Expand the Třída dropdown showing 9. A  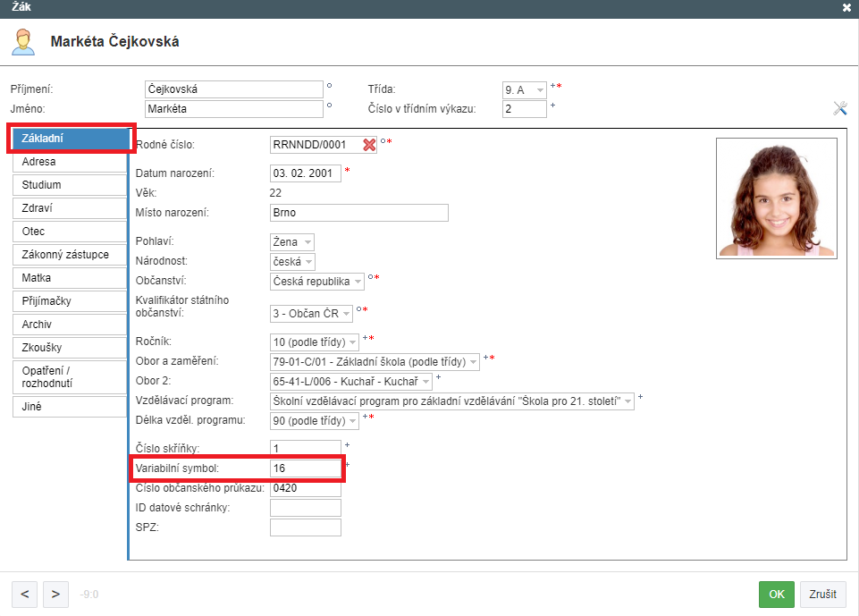pos(525,90)
